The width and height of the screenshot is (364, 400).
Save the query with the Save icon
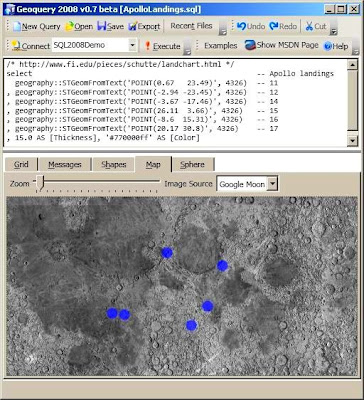point(102,26)
